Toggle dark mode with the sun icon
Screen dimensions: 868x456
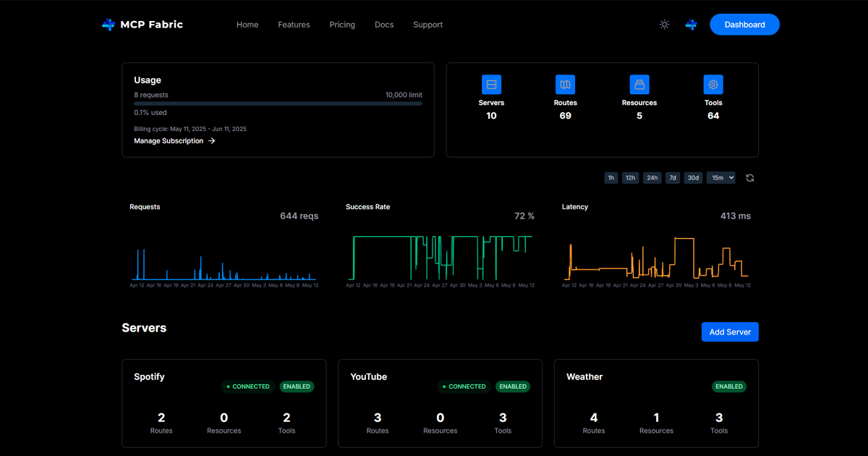pos(664,24)
